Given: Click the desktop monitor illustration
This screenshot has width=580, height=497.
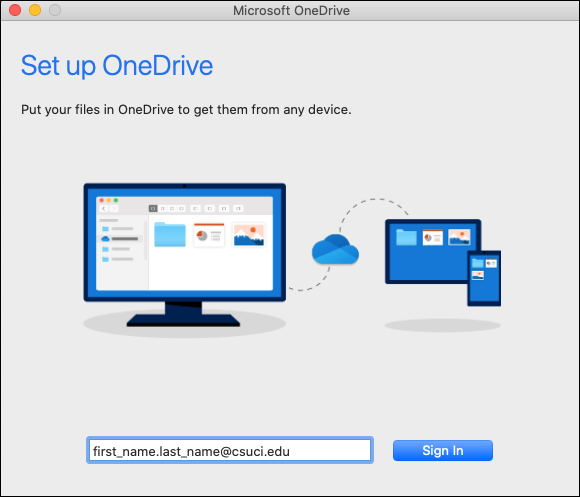Looking at the screenshot, I should pyautogui.click(x=185, y=254).
